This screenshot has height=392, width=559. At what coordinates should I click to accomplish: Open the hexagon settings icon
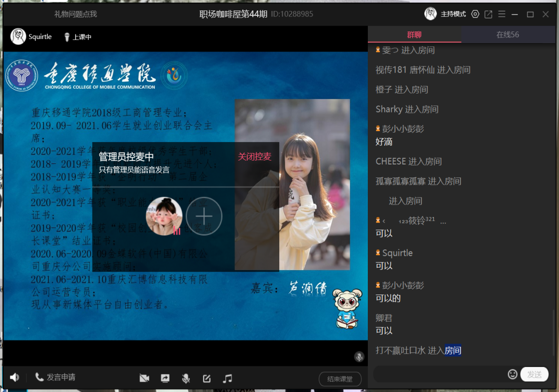pos(475,14)
